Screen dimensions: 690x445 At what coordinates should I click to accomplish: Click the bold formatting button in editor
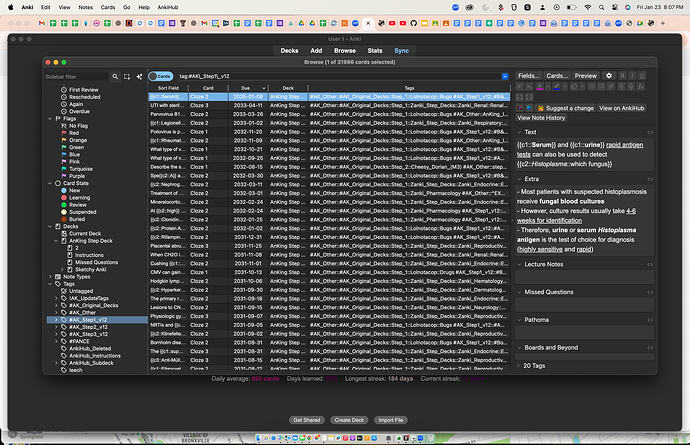622,76
